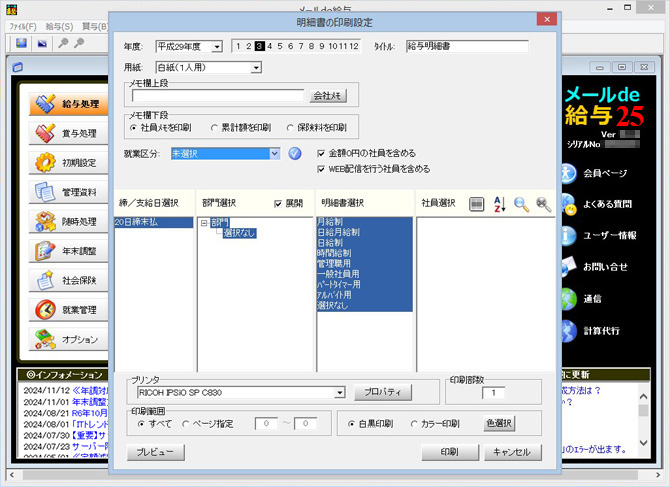Select 累計額を印刷 radio option
Screen dimensions: 670x487
(x=241, y=128)
